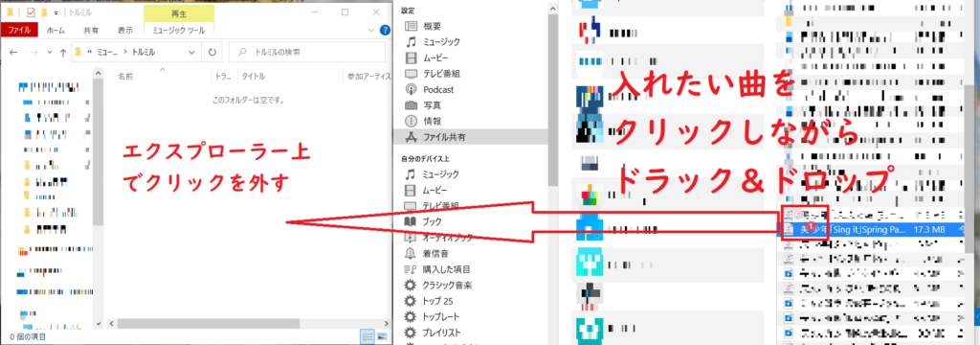Click the up-arrow parent folder icon
The image size is (980, 345).
(62, 53)
